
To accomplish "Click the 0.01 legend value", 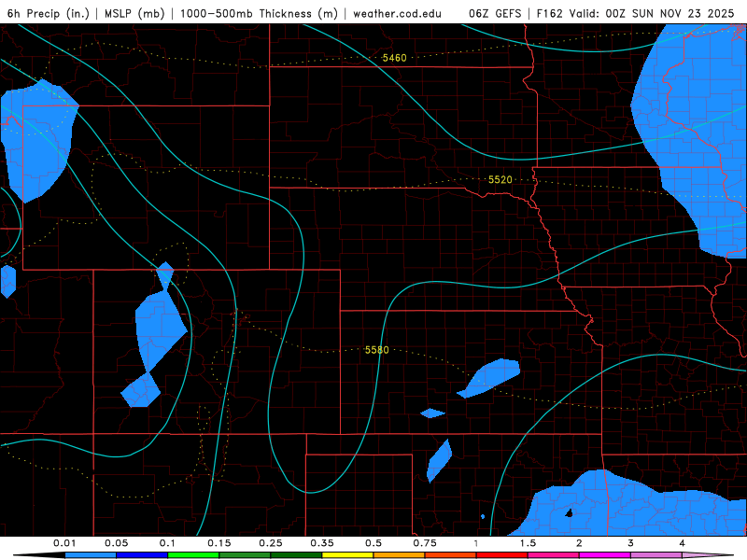I will point(64,543).
